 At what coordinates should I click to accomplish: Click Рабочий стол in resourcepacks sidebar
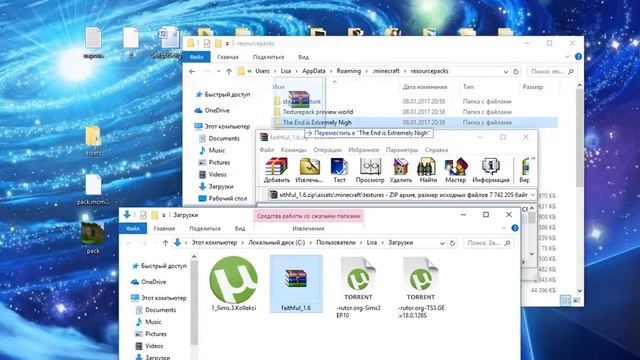[x=222, y=198]
